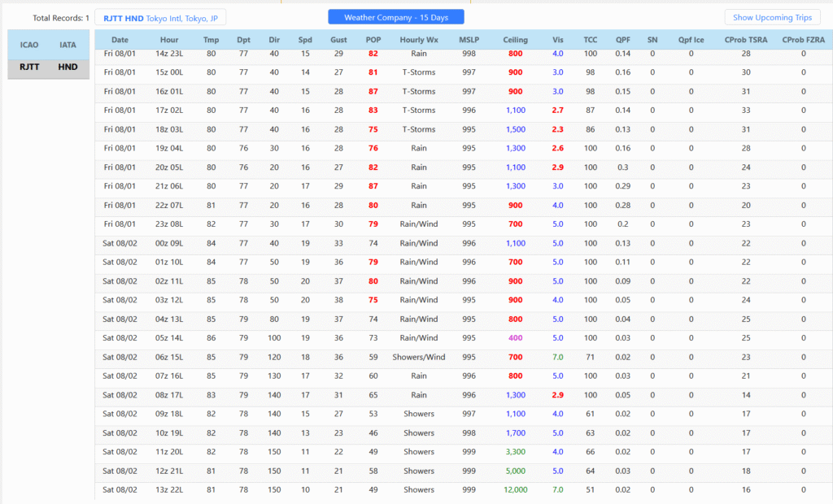Select the 15z 00L hour cell
833x504 pixels.
pos(169,72)
